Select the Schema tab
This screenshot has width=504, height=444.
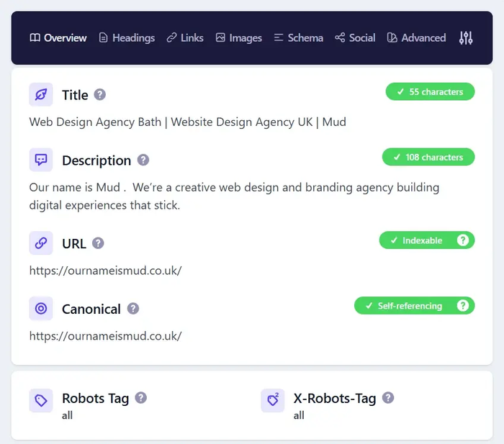(x=298, y=38)
